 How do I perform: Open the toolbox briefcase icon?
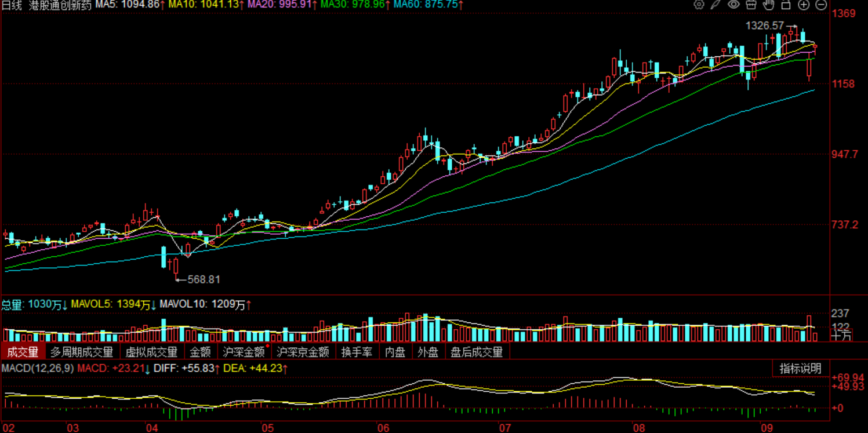(x=751, y=5)
